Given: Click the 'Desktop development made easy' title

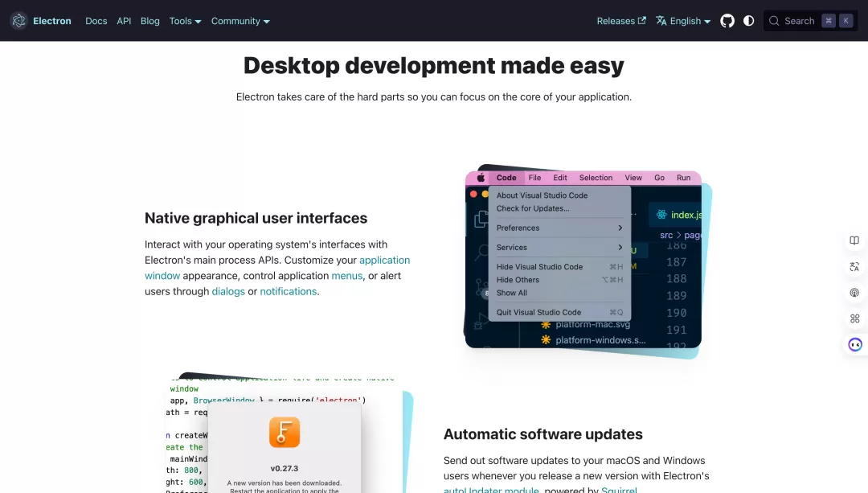Looking at the screenshot, I should [x=434, y=65].
